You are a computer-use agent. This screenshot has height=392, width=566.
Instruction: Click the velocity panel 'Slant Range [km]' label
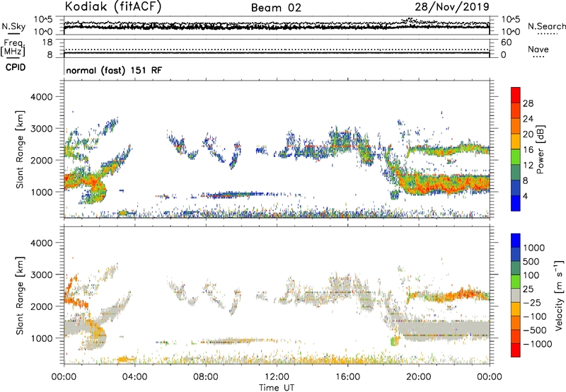click(x=20, y=295)
